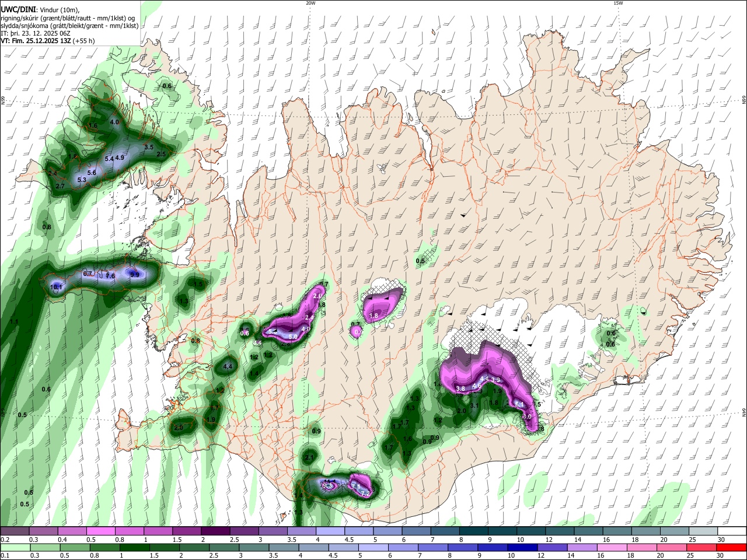Click the 3.8 snowfall value on the glacier

(460, 388)
